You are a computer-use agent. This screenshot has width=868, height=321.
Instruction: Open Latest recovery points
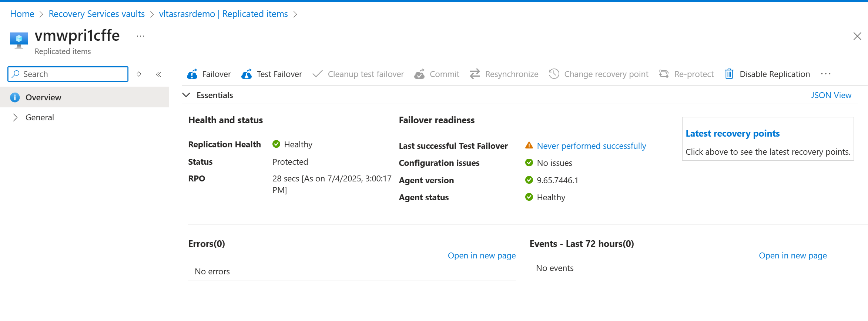tap(732, 133)
